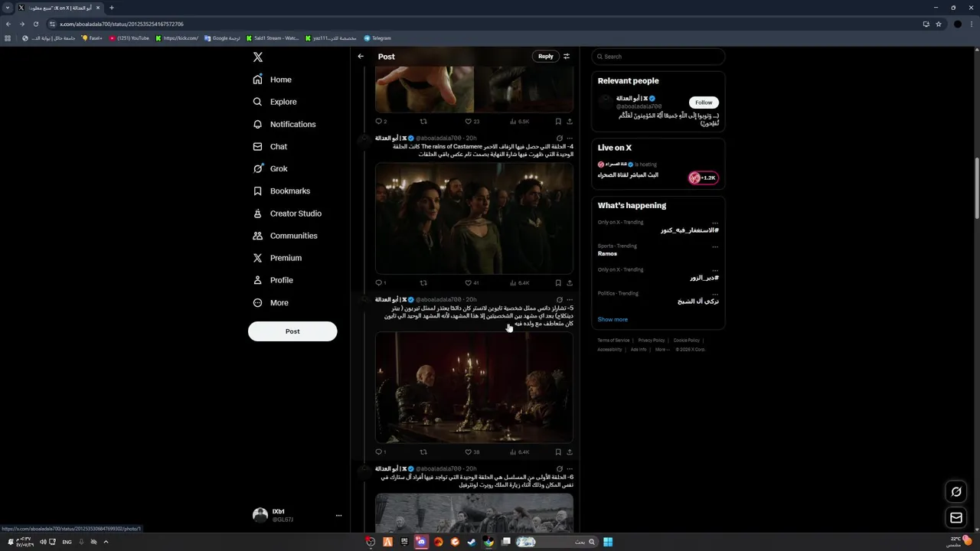Image resolution: width=980 pixels, height=551 pixels.
Task: Open options for trending #دير_الزور
Action: [x=715, y=270]
